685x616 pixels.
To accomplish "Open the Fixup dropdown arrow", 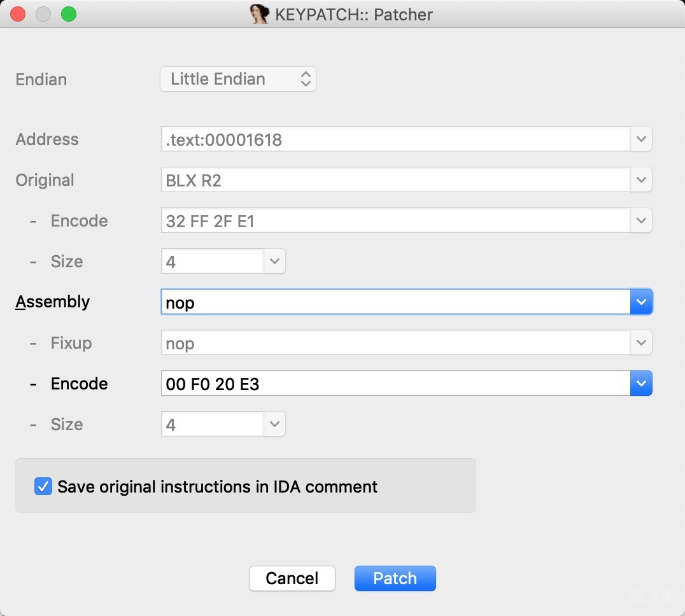I will pos(641,343).
